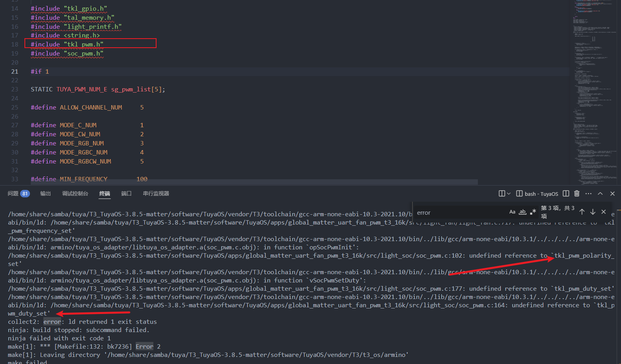This screenshot has height=364, width=621.
Task: Open the 串行监视器 serial monitor tab
Action: 156,193
